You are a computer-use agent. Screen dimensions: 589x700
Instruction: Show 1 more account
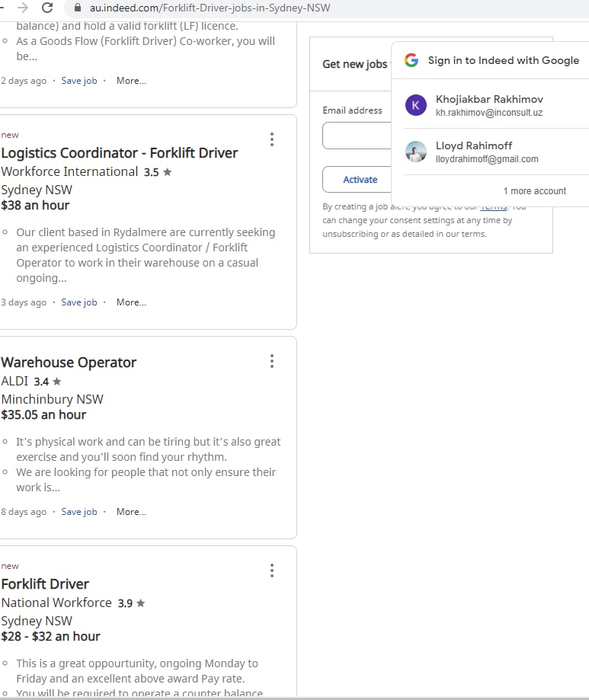point(535,191)
